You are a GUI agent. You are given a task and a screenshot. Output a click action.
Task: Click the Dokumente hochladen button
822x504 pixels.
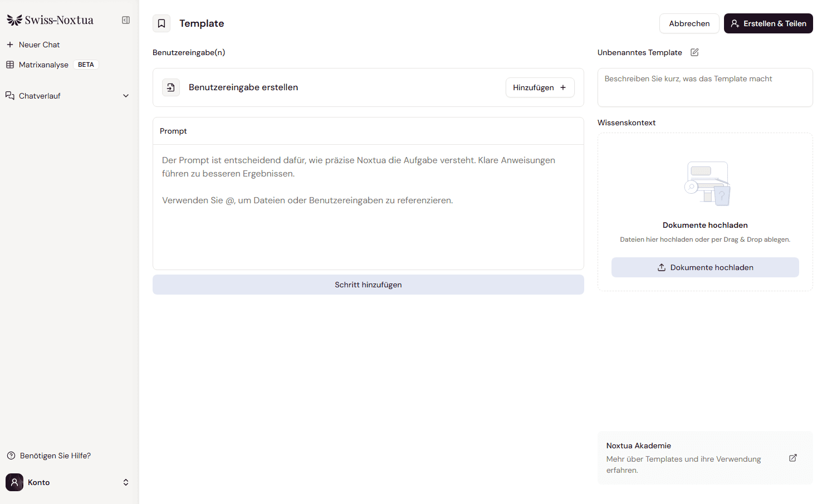[705, 267]
